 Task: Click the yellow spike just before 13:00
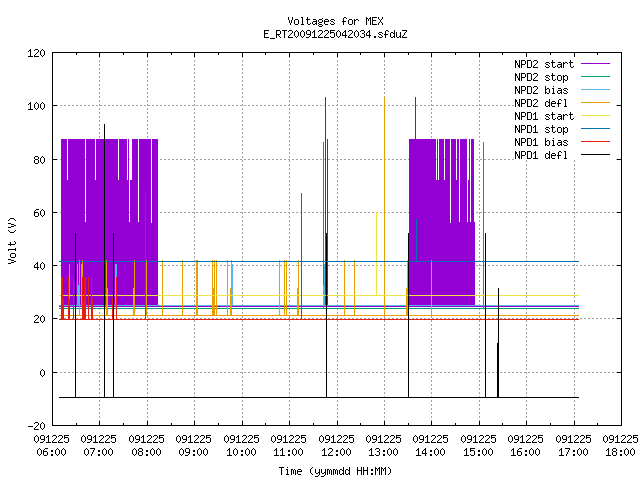376,253
